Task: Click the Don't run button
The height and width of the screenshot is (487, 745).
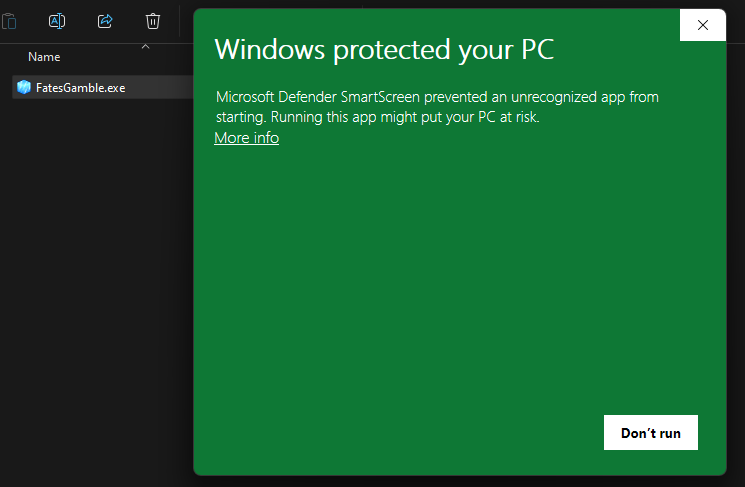Action: click(650, 432)
